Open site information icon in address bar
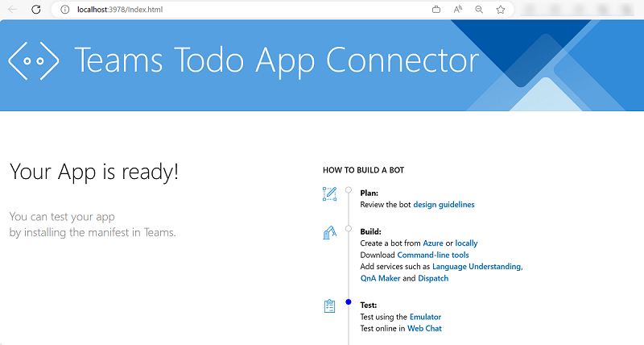The image size is (644, 345). coord(65,10)
